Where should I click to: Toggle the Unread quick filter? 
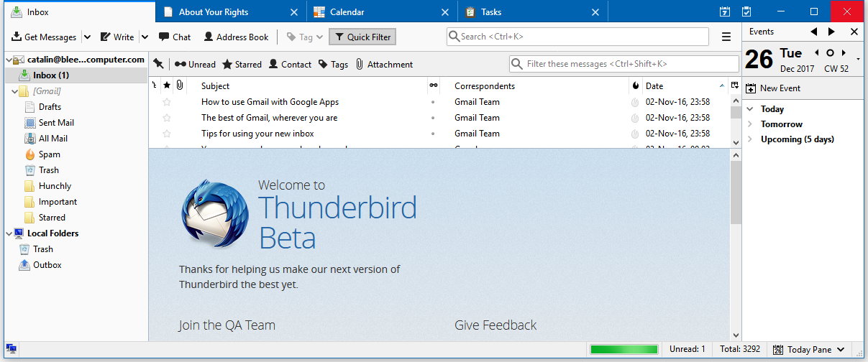point(195,64)
